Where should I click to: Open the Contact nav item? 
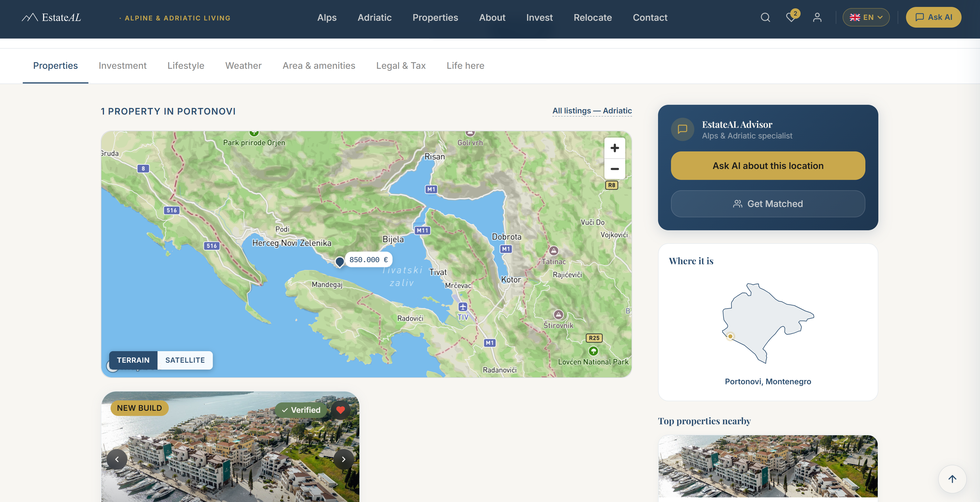pos(650,18)
